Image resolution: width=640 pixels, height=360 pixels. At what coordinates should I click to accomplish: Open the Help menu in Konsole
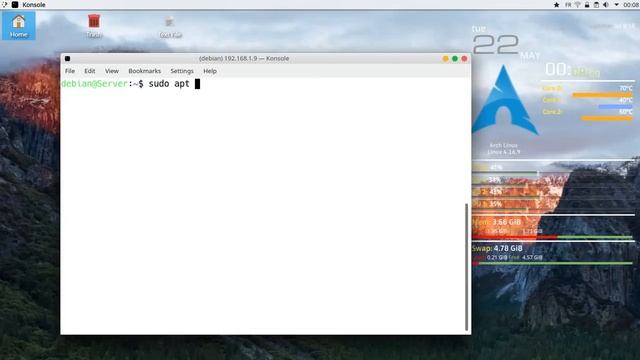(210, 71)
